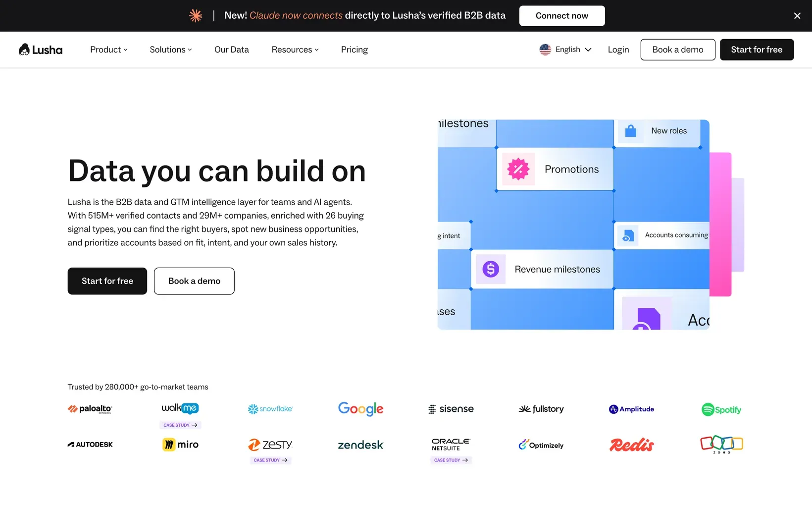Open the Zesty case study link
Viewport: 812px width, 508px height.
(270, 460)
